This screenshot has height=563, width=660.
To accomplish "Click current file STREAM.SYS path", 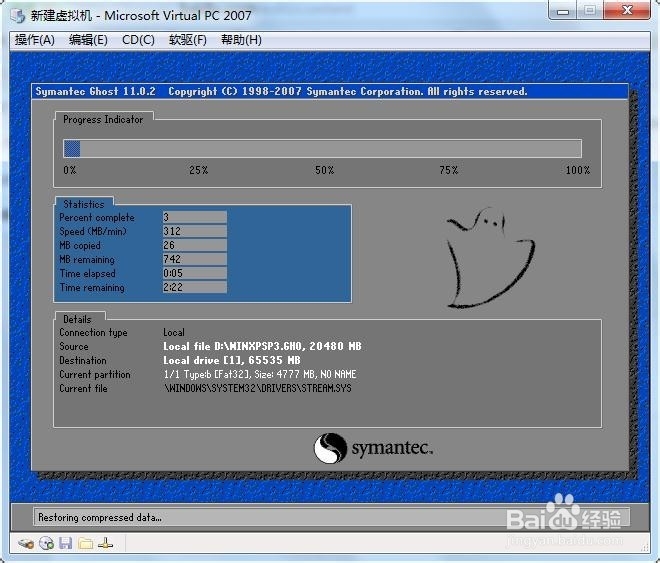I will [258, 388].
